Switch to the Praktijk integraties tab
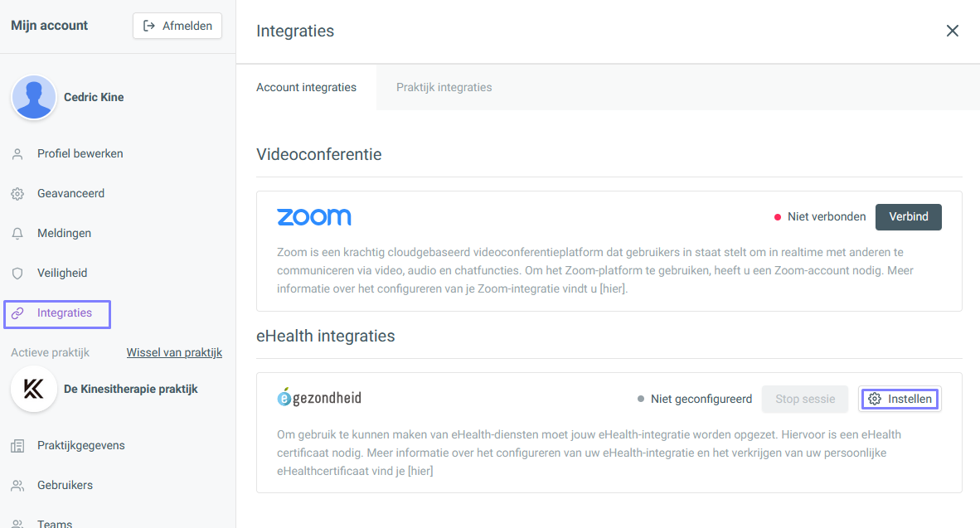 444,88
